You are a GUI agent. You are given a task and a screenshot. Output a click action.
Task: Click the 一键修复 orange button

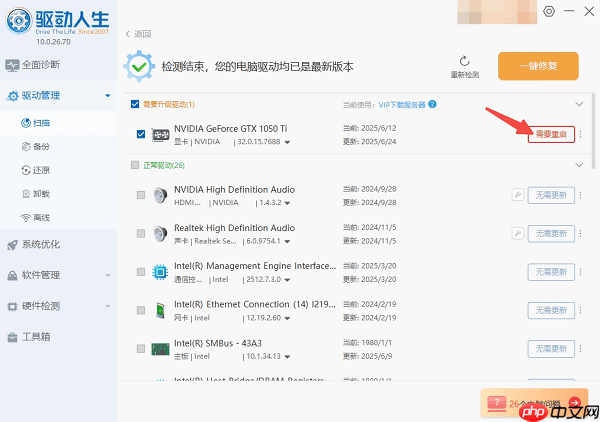pyautogui.click(x=538, y=66)
